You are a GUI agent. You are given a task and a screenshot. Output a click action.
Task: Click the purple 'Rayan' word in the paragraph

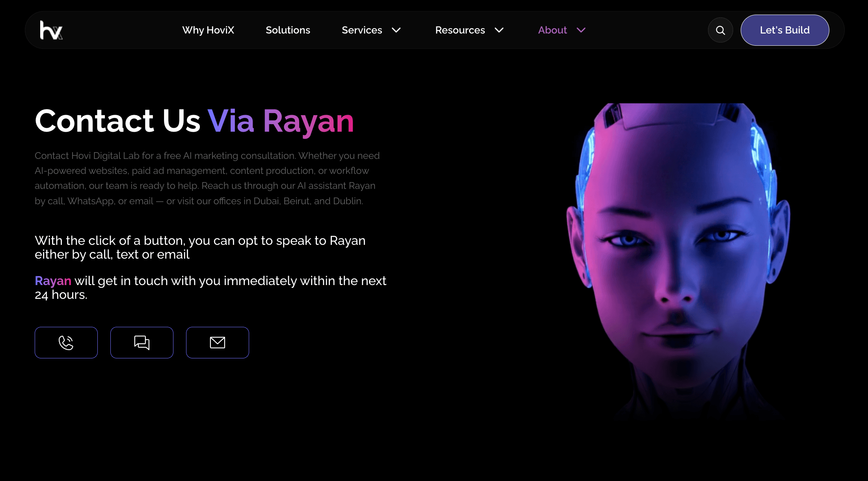(53, 281)
